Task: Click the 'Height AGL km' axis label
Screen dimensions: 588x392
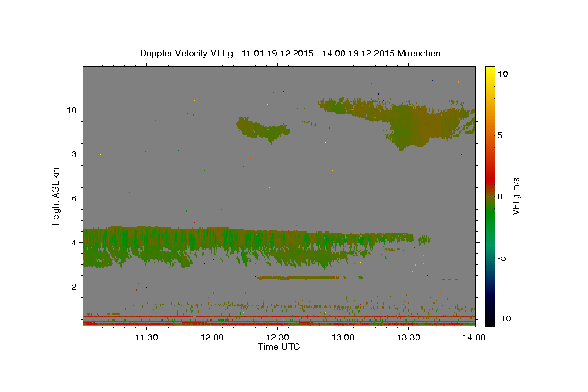Action: coord(56,196)
